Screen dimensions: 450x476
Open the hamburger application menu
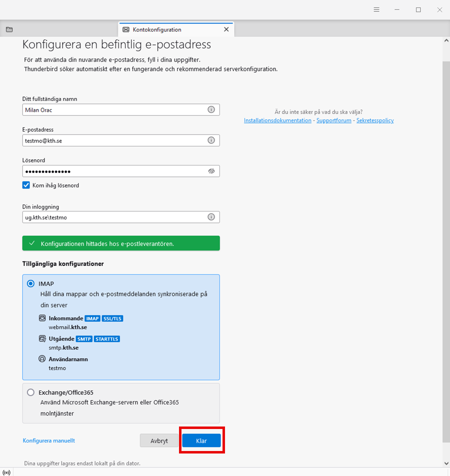[x=376, y=9]
